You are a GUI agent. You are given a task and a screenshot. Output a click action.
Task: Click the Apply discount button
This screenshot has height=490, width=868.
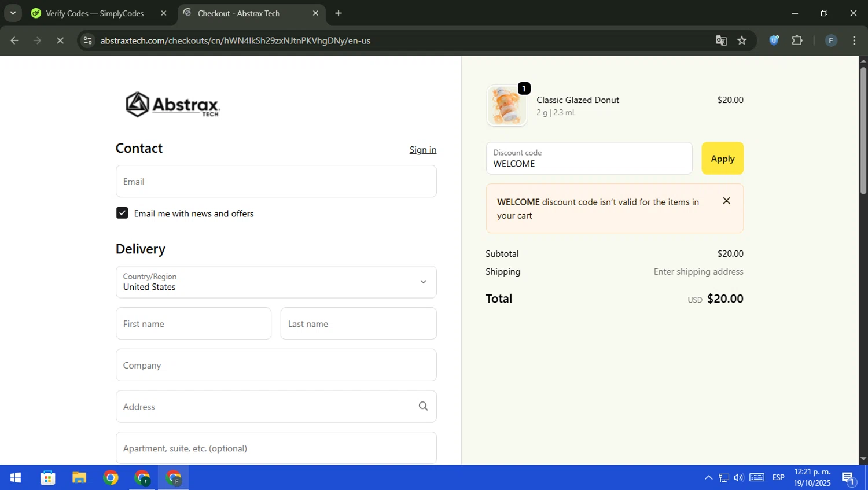(x=722, y=159)
